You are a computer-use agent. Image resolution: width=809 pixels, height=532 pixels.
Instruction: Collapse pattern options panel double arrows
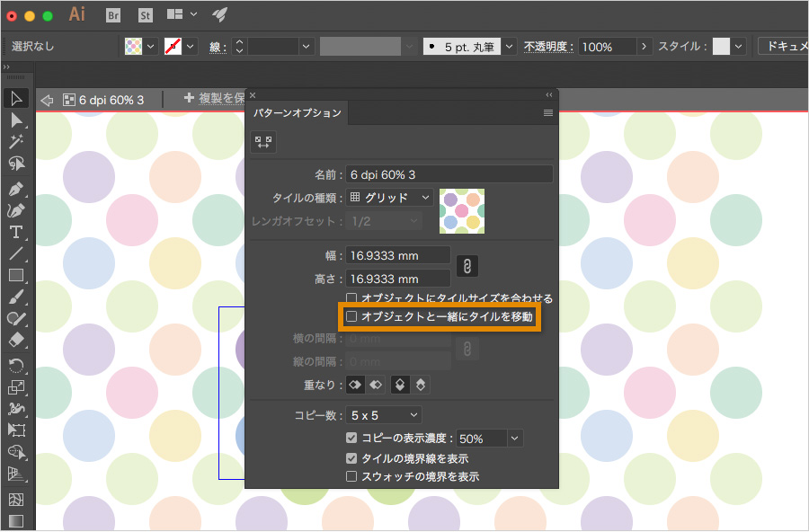coord(549,95)
